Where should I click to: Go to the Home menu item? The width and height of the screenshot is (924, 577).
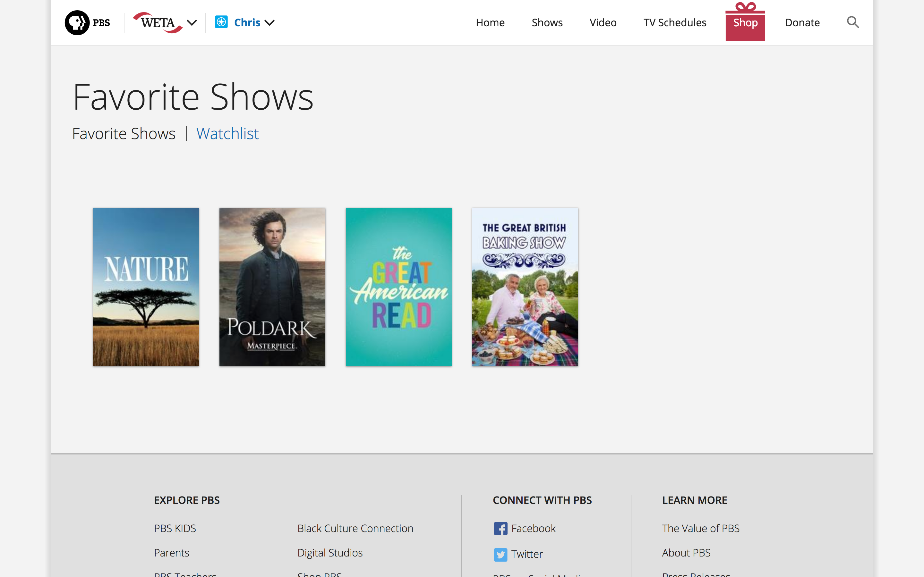(x=490, y=22)
